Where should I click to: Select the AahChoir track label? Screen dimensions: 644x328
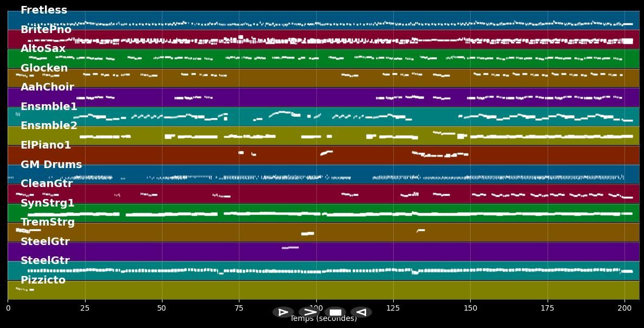point(47,87)
